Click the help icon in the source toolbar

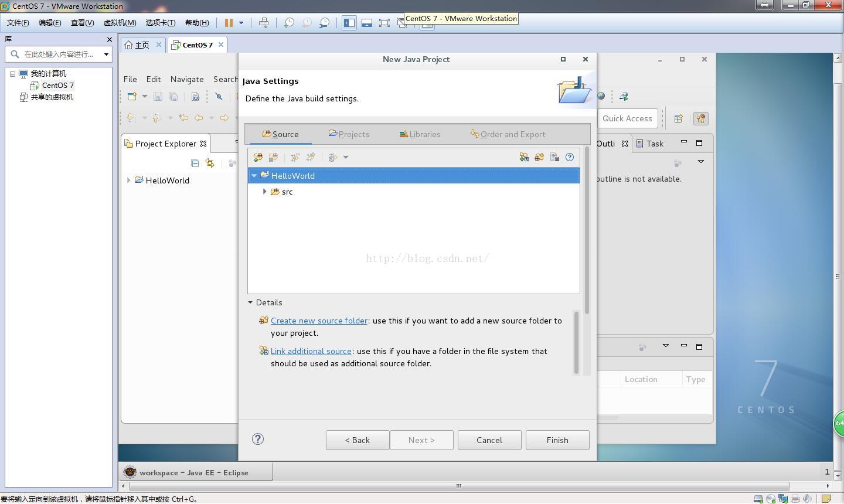pos(570,157)
